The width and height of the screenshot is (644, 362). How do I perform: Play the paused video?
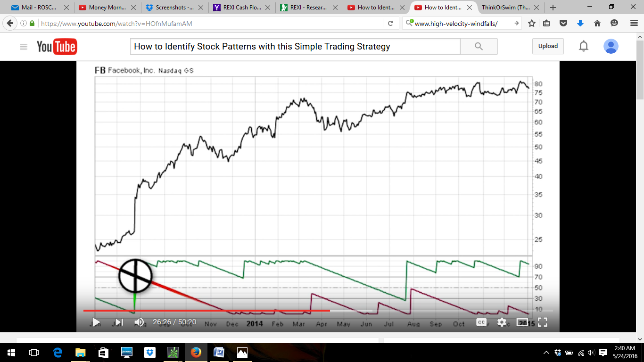pyautogui.click(x=96, y=322)
